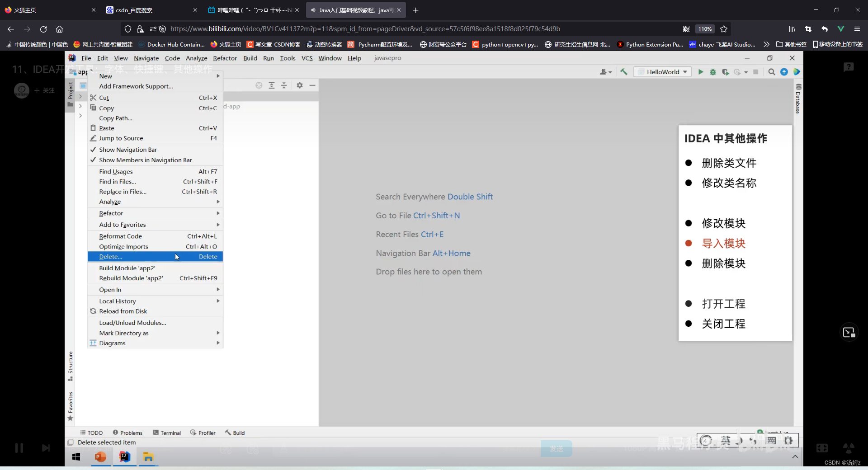
Task: Open File Explorer from the Windows taskbar
Action: coord(148,457)
